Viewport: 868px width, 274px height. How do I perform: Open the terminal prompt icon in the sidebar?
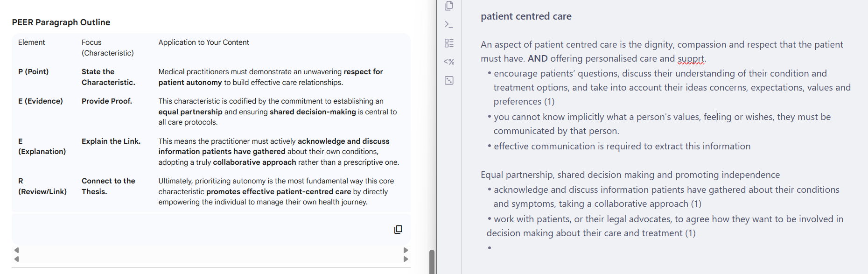click(x=449, y=24)
